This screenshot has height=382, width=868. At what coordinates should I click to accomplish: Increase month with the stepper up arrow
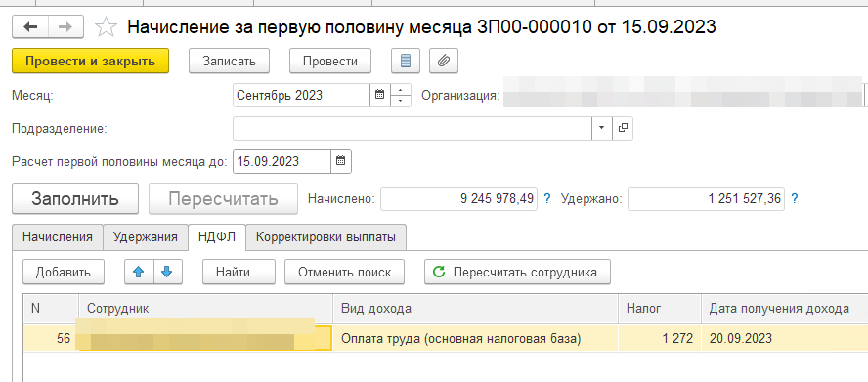401,89
